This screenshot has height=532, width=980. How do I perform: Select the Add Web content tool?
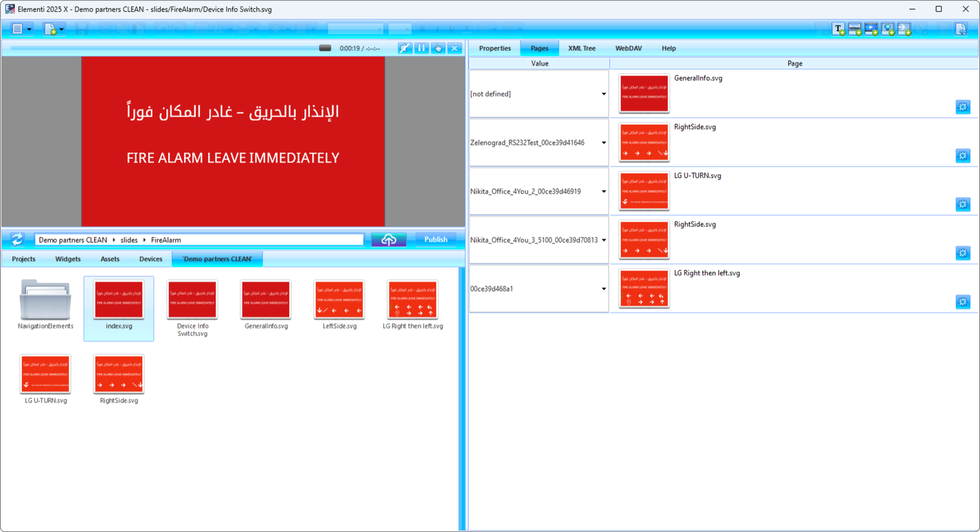tap(888, 29)
